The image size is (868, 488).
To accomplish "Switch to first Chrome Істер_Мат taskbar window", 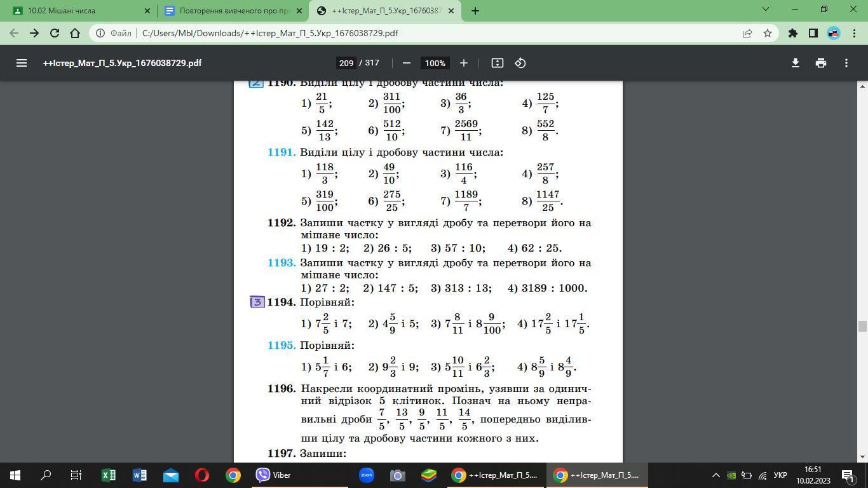I will click(494, 475).
